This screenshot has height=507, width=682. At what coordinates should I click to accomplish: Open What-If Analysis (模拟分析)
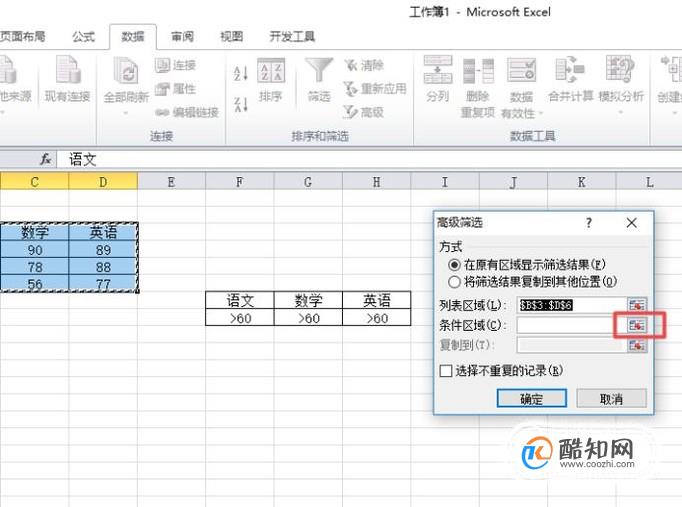pyautogui.click(x=621, y=79)
